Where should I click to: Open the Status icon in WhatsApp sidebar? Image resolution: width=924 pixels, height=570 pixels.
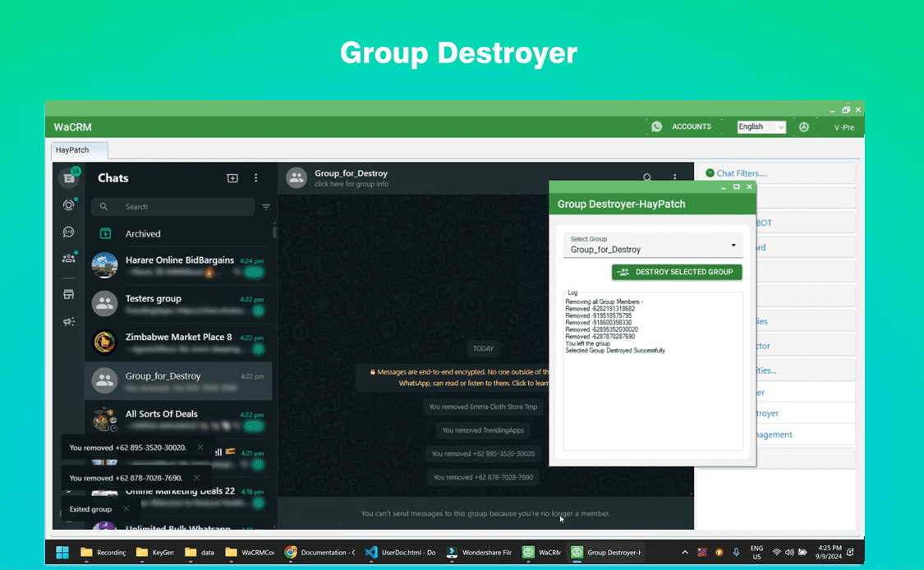[x=69, y=205]
